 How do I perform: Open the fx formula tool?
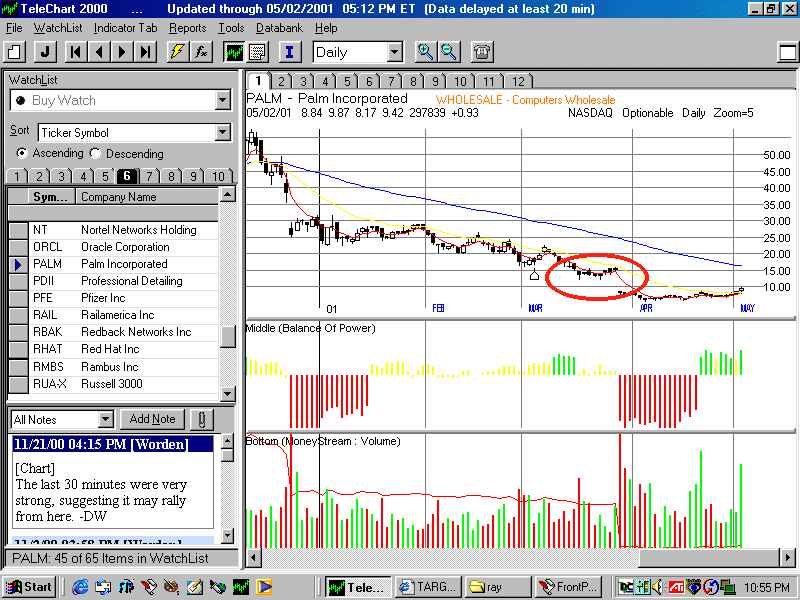[x=202, y=52]
